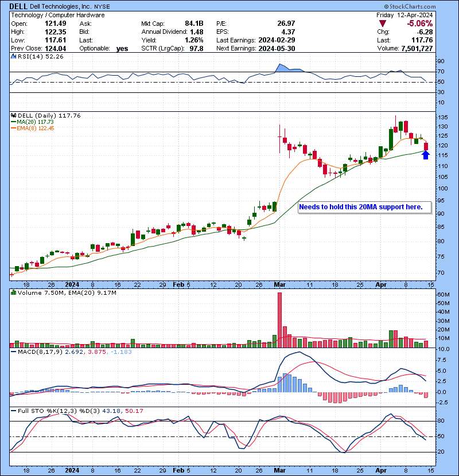Image resolution: width=459 pixels, height=476 pixels.
Task: Click the blue MACD legend line marker
Action: pos(14,352)
